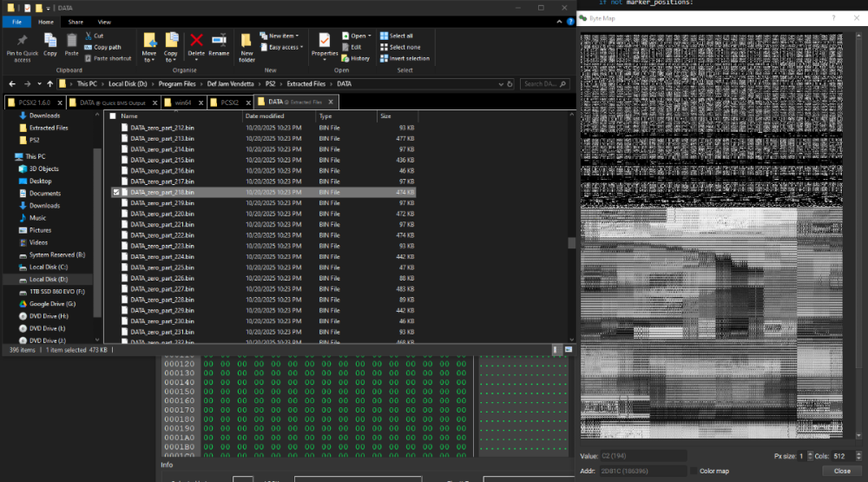
Task: Click the Rename icon in Organise group
Action: 219,44
